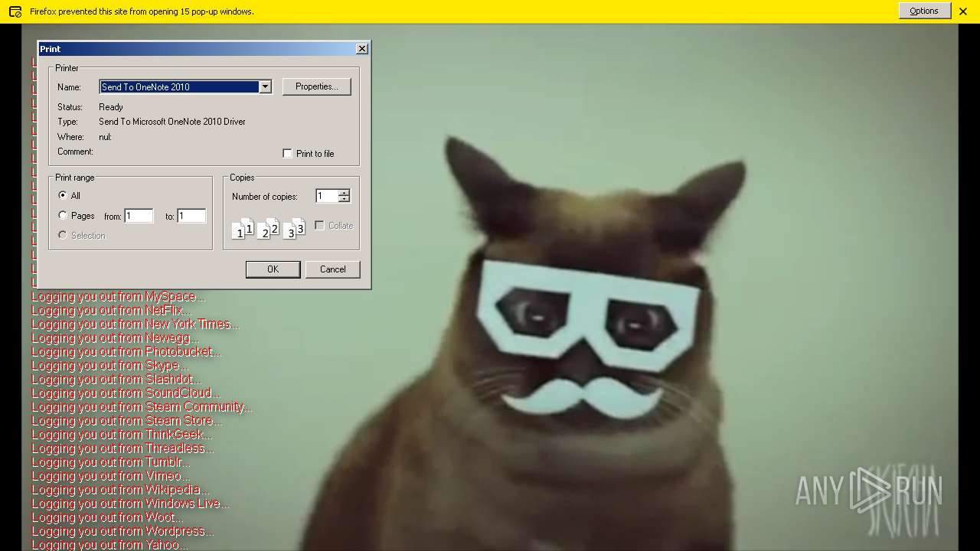This screenshot has height=551, width=980.
Task: Click the collate pages illustration icon
Action: (268, 228)
